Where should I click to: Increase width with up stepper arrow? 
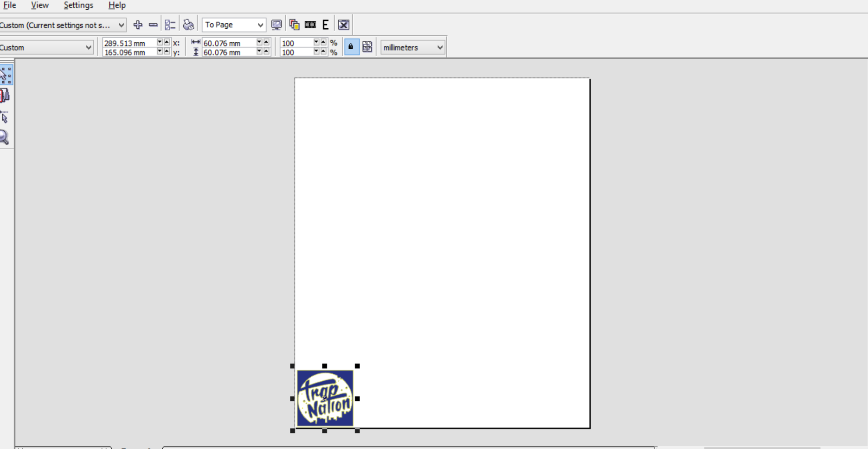[x=266, y=42]
